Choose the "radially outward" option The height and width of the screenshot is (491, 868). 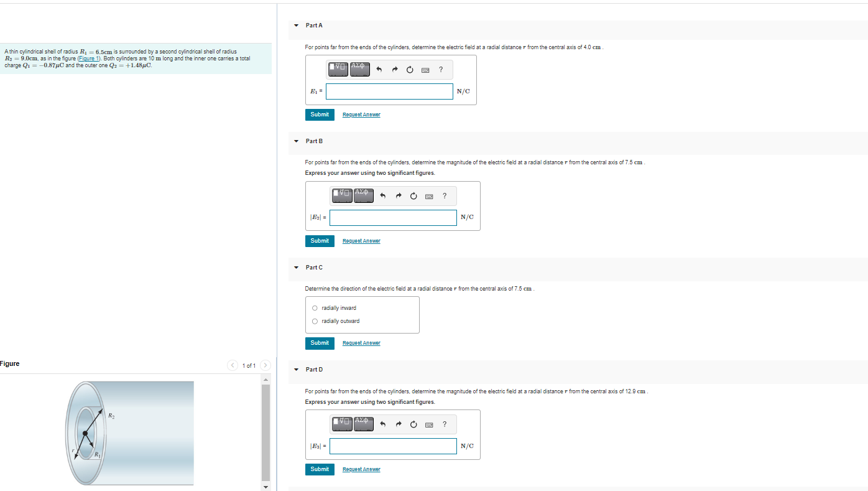[x=315, y=321]
